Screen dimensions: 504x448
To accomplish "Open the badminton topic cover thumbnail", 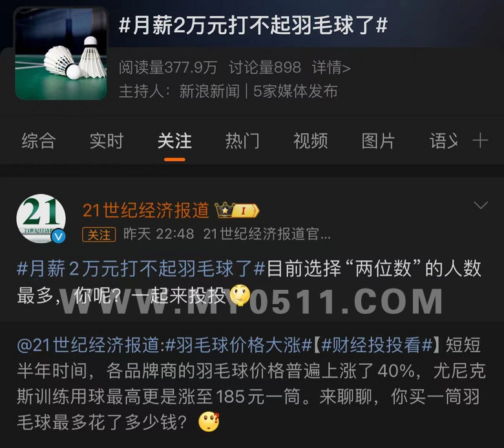I will point(61,54).
